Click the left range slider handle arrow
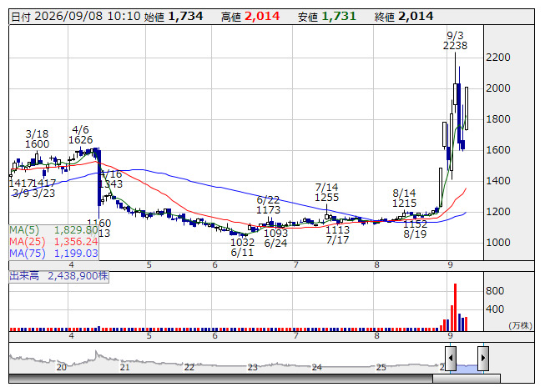 [x=451, y=358]
